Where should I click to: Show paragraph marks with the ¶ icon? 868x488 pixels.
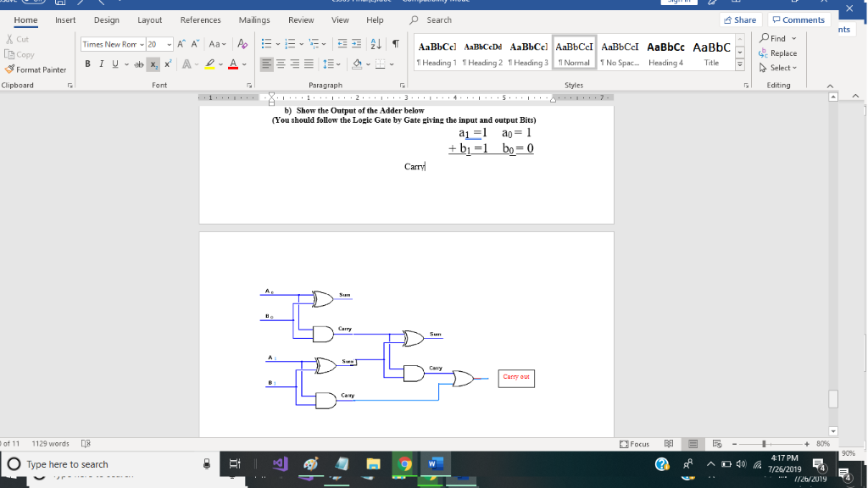(395, 43)
